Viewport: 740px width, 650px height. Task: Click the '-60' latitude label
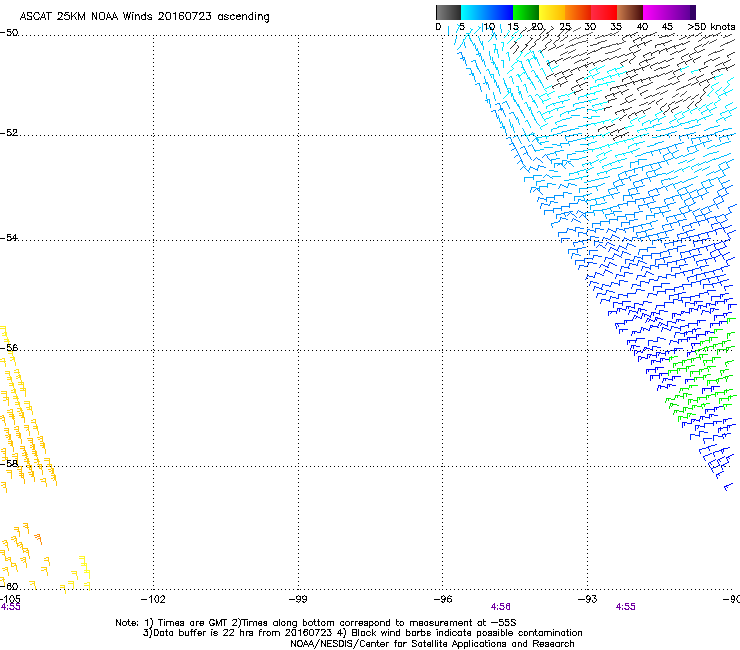pos(9,586)
